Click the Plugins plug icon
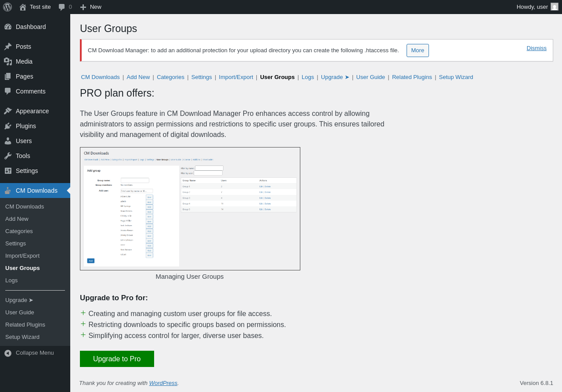This screenshot has width=562, height=392. click(x=8, y=126)
